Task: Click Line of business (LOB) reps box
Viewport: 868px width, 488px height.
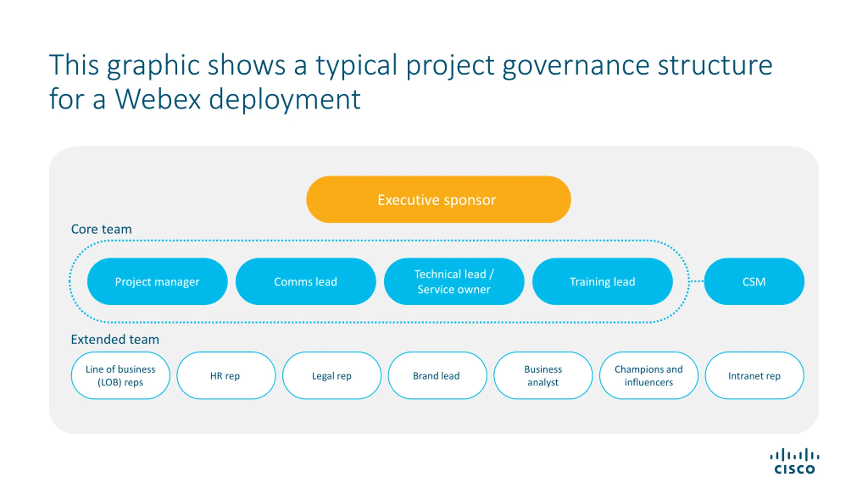Action: coord(120,375)
